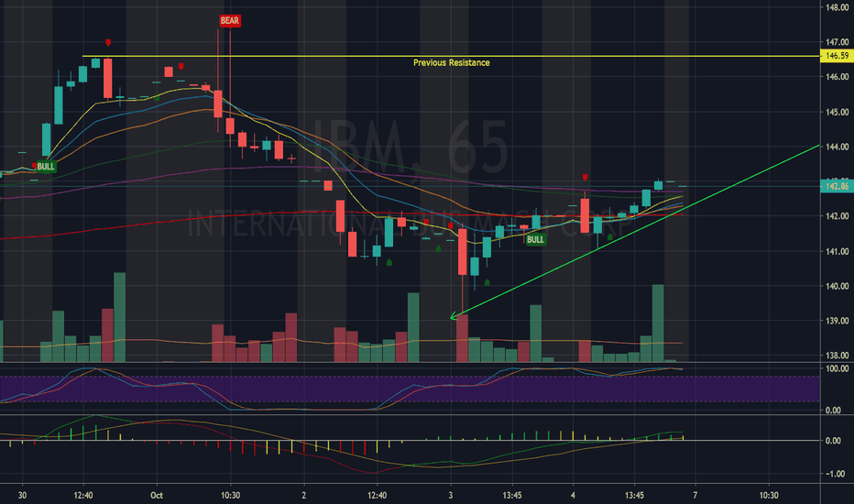The image size is (854, 504).
Task: Select the Previous Resistance text label
Action: [451, 62]
